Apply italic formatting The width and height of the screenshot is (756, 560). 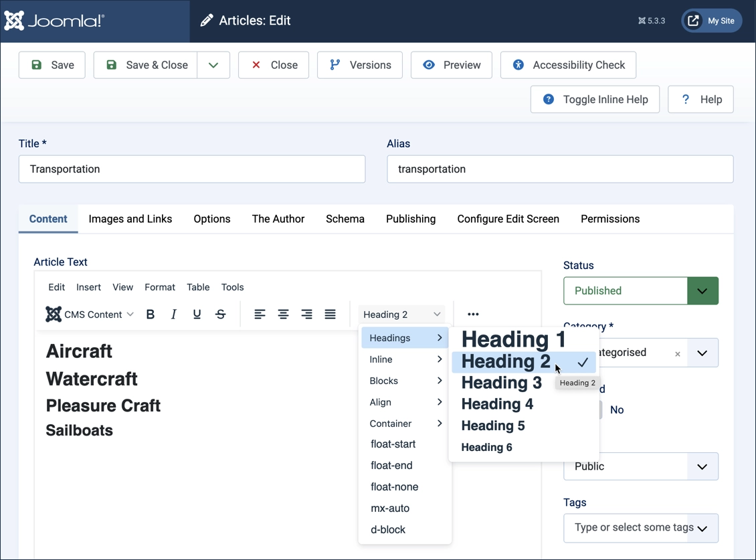(173, 314)
